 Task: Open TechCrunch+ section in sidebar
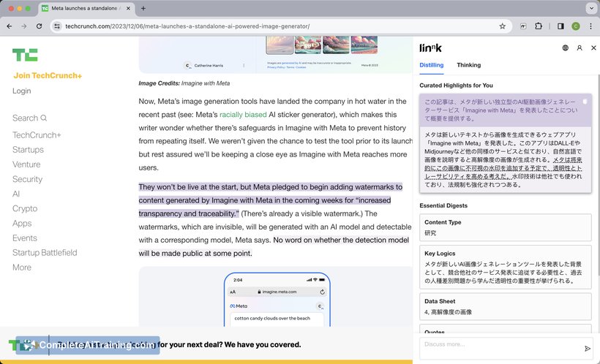(x=37, y=135)
